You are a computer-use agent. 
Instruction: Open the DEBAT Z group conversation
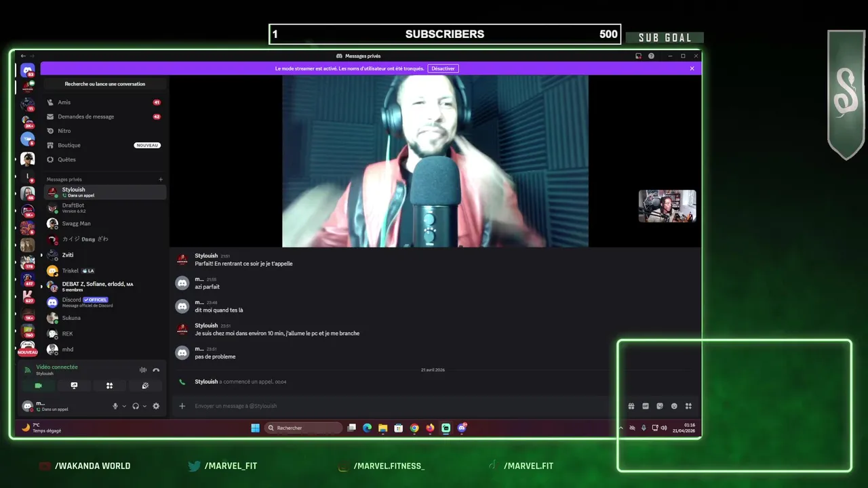104,286
